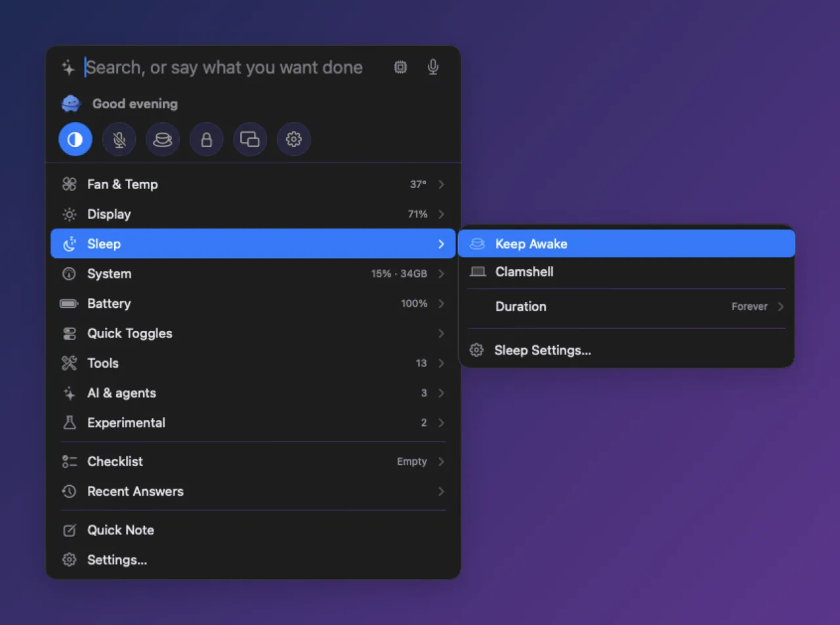The image size is (840, 625).
Task: Click the sparkle icon beside AI & agents
Action: point(70,393)
